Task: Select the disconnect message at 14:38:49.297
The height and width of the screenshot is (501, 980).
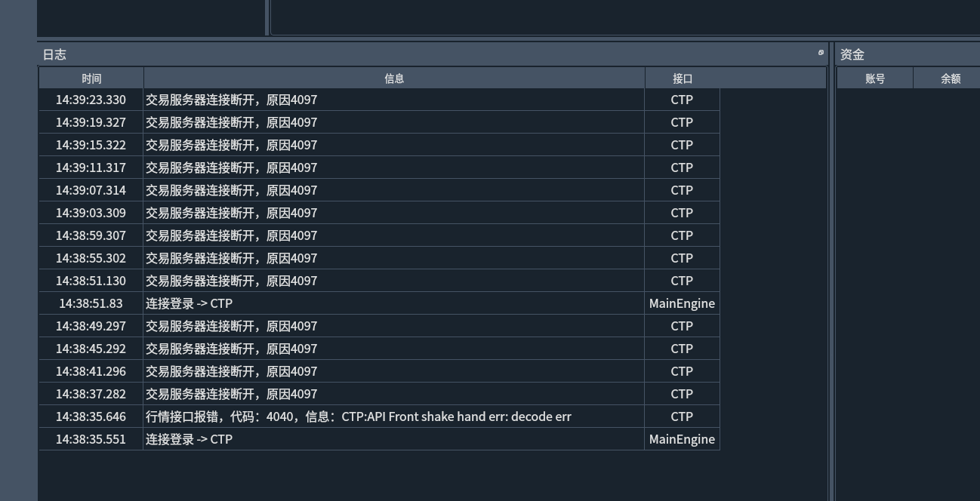Action: click(231, 326)
